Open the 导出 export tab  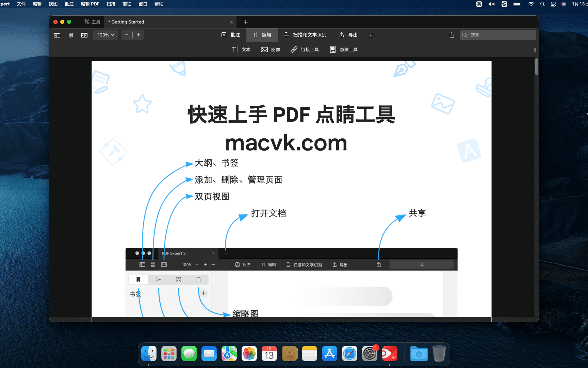[x=348, y=35]
